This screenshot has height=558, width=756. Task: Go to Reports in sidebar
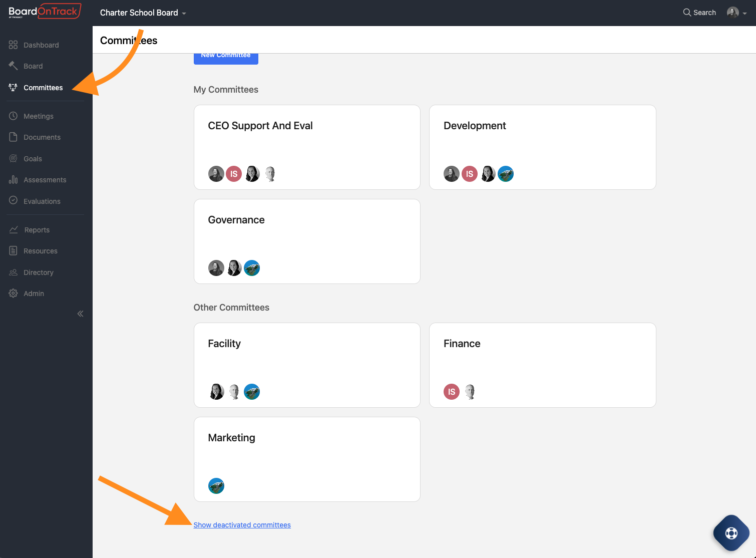click(x=37, y=230)
